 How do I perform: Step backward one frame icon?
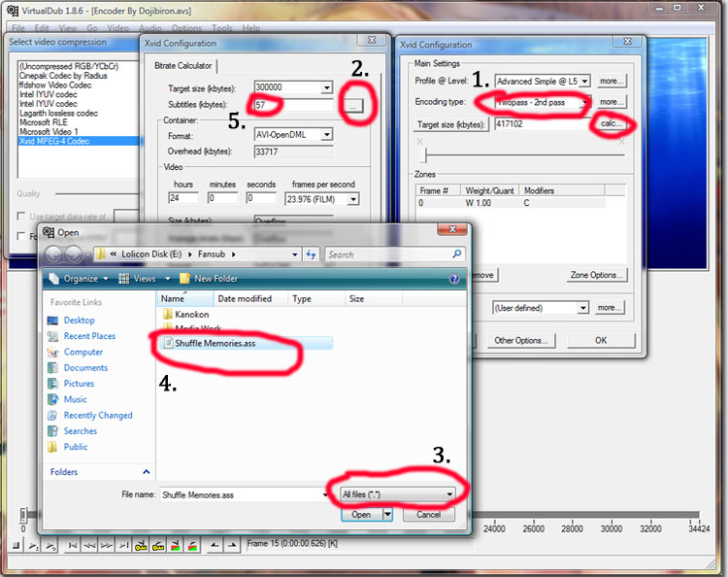(89, 545)
